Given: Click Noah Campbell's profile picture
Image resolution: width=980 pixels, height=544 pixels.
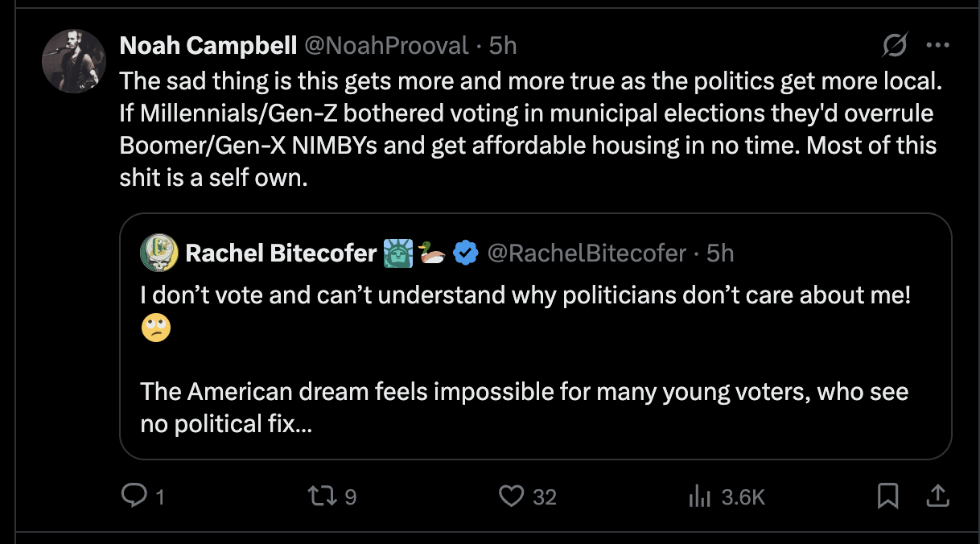Looking at the screenshot, I should coord(73,62).
